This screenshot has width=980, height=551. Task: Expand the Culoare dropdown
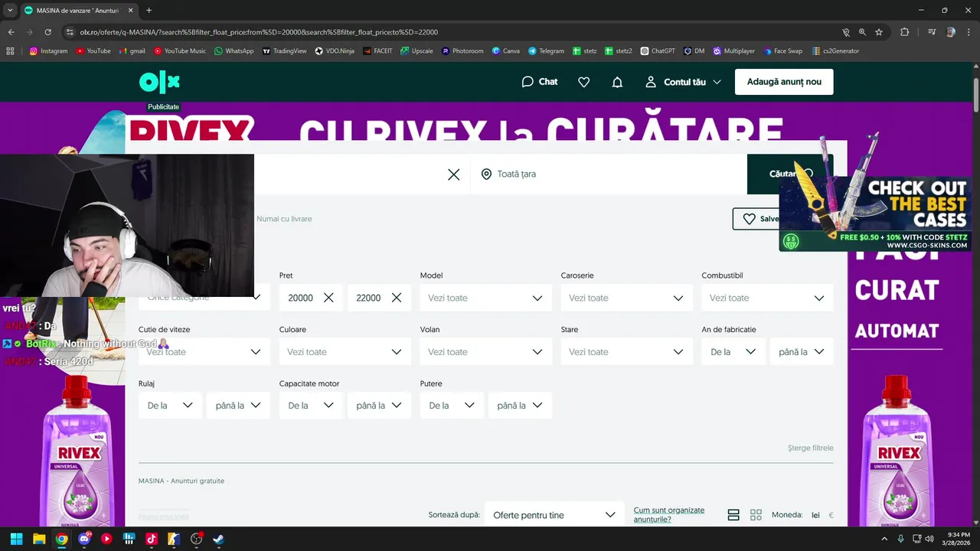click(345, 352)
